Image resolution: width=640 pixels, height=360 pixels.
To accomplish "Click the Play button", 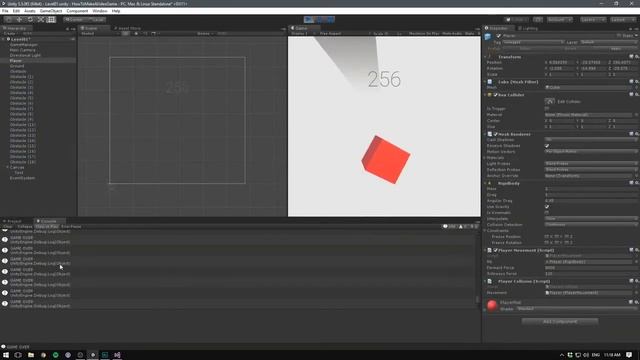I will click(x=309, y=19).
